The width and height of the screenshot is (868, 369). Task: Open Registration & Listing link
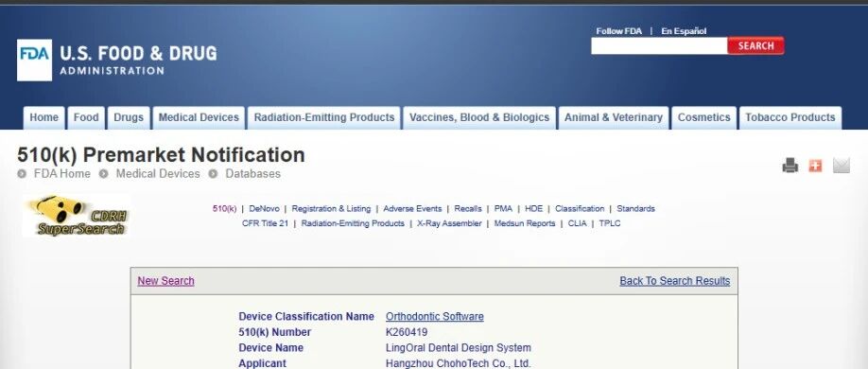(331, 209)
